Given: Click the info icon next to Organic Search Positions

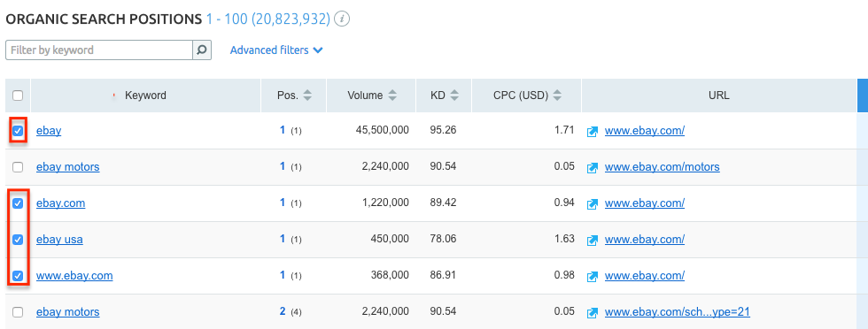Looking at the screenshot, I should click(343, 19).
